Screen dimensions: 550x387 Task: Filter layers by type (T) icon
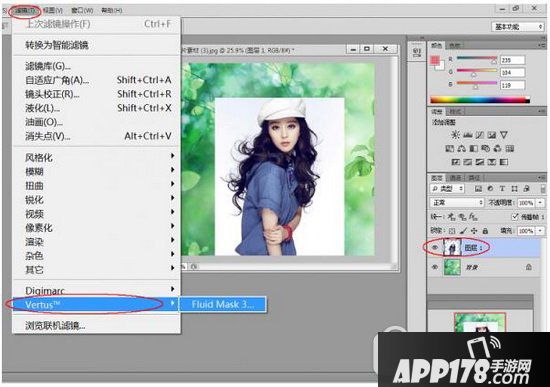pos(502,189)
